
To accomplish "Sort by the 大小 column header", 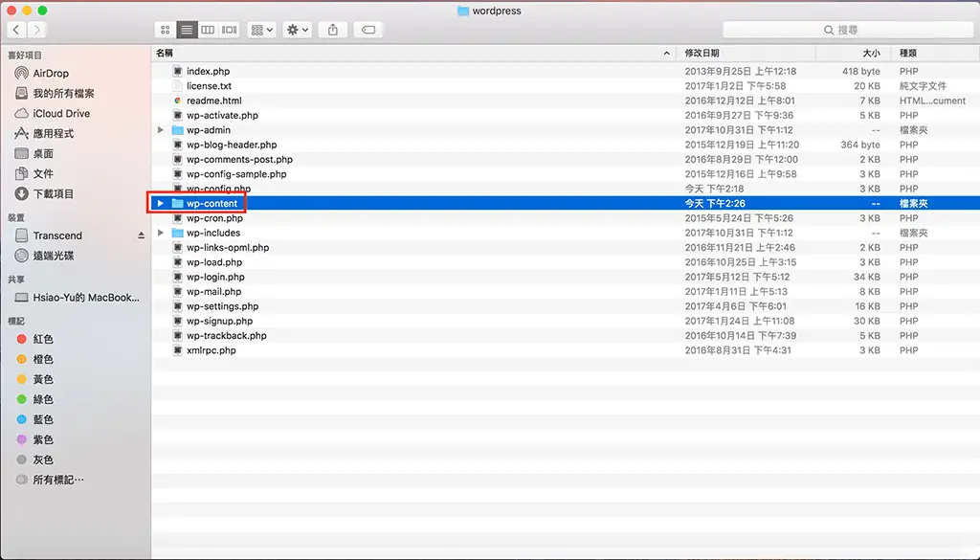I will [x=853, y=53].
